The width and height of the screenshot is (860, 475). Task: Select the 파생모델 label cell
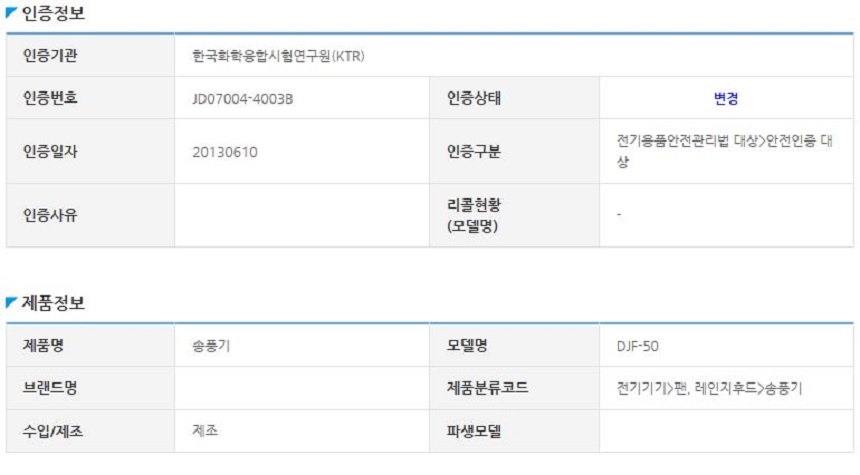coord(473,431)
